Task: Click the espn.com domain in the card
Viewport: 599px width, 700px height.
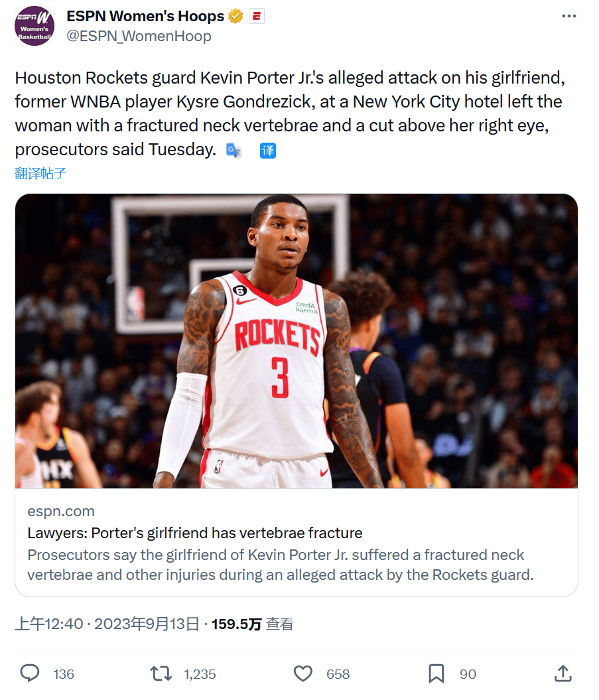Action: (x=61, y=511)
